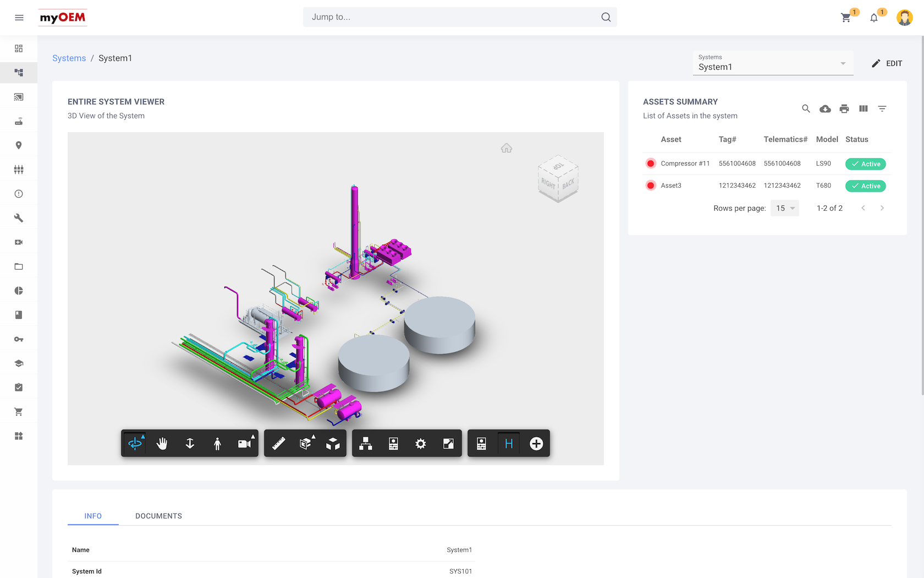Click the First Person walk tool
The image size is (924, 578).
coord(217,444)
